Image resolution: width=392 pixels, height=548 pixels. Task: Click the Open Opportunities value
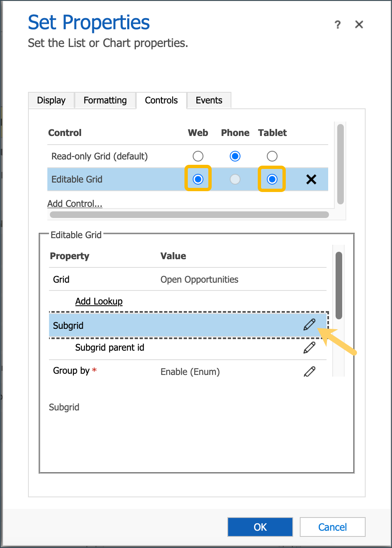coord(199,279)
